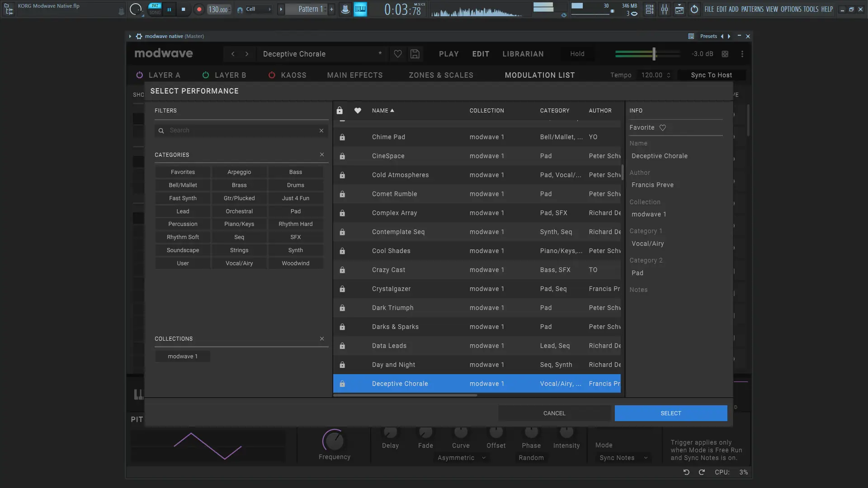This screenshot has height=488, width=868.
Task: Filter by the Vocal/Airy category
Action: tap(239, 263)
